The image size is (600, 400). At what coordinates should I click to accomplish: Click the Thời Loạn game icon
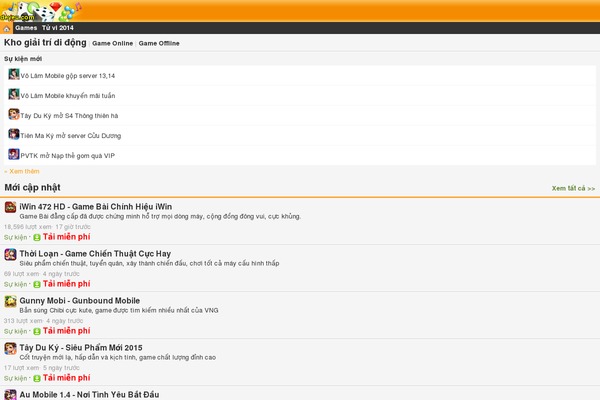click(x=10, y=254)
